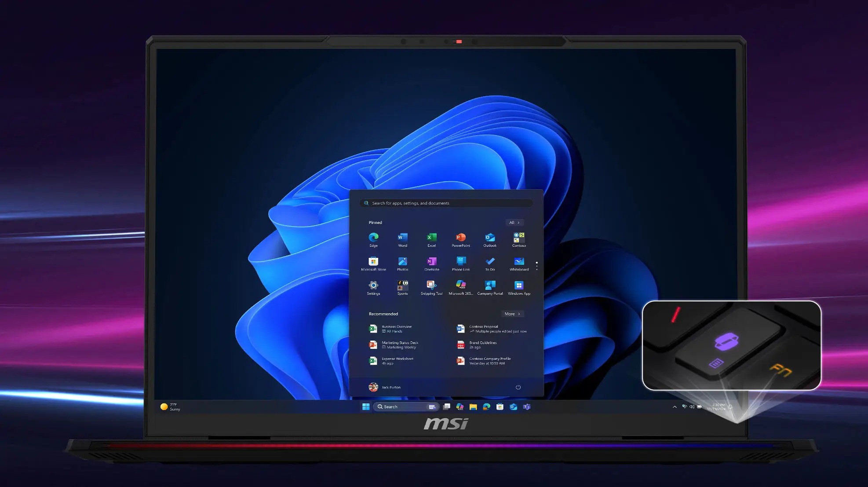
Task: Click the Windows Start button on taskbar
Action: point(366,407)
